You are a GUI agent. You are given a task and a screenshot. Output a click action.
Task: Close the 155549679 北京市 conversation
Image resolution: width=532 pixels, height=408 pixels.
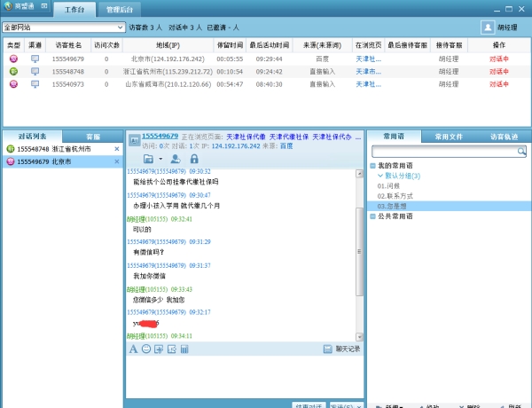click(x=117, y=161)
